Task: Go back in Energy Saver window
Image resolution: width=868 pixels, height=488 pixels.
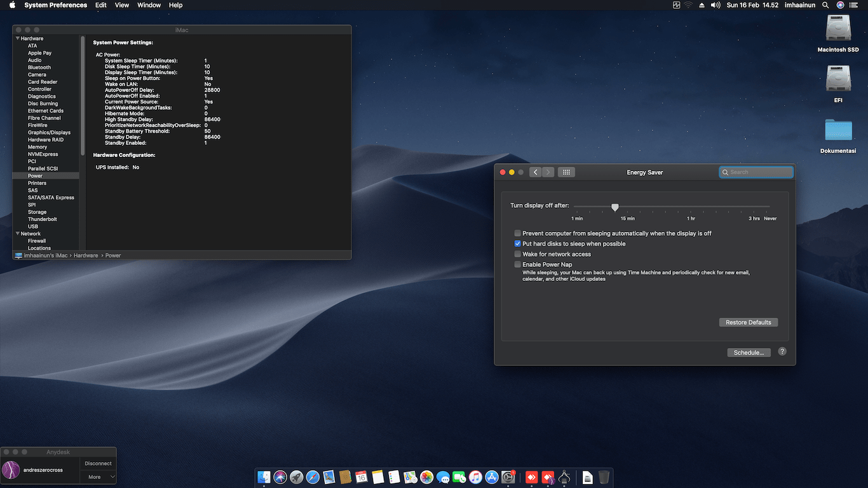Action: coord(535,172)
